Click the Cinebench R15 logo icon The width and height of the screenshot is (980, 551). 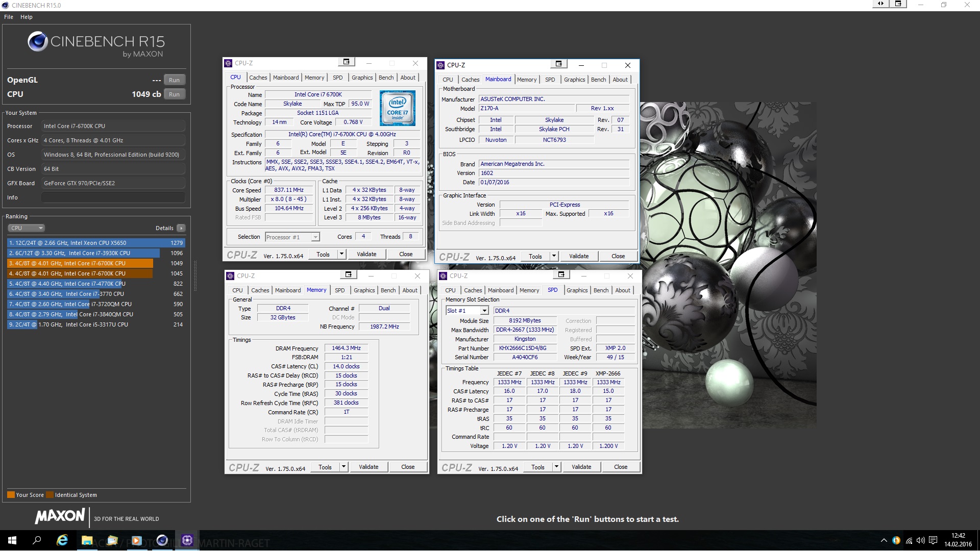click(38, 41)
